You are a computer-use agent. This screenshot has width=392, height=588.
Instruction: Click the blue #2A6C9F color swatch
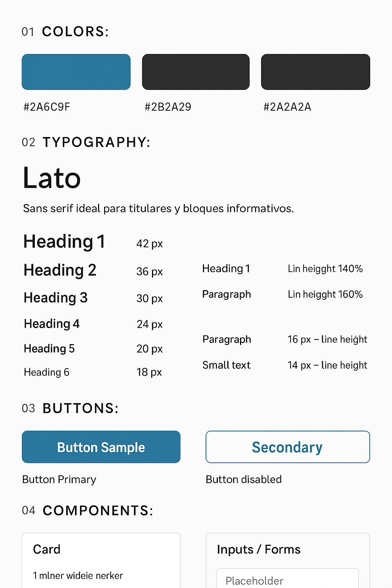coord(76,72)
